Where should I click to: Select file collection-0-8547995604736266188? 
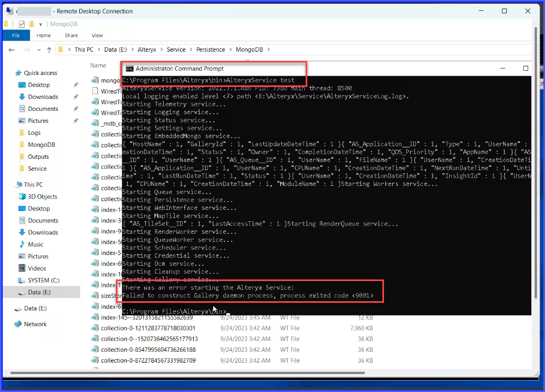point(148,350)
